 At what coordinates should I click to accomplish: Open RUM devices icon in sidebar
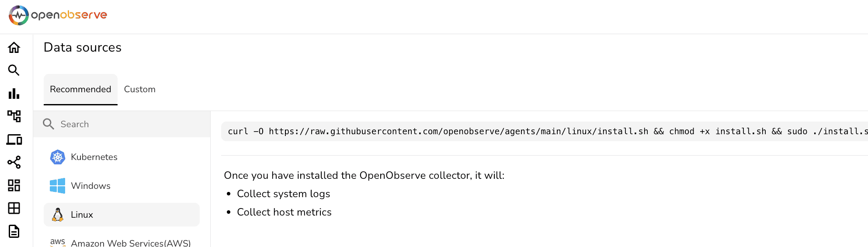click(x=14, y=139)
